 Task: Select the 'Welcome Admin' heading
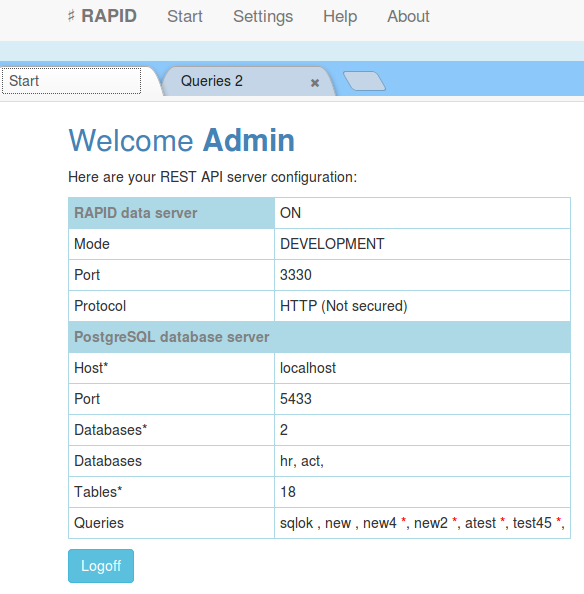click(181, 141)
